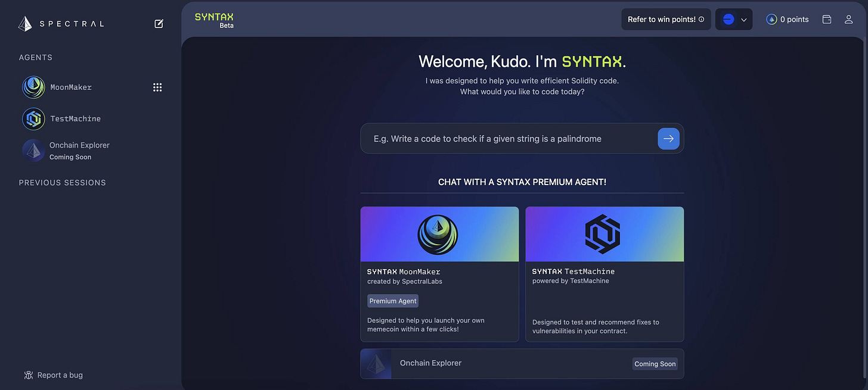The image size is (868, 390).
Task: Start a new session with compose icon
Action: coord(159,24)
